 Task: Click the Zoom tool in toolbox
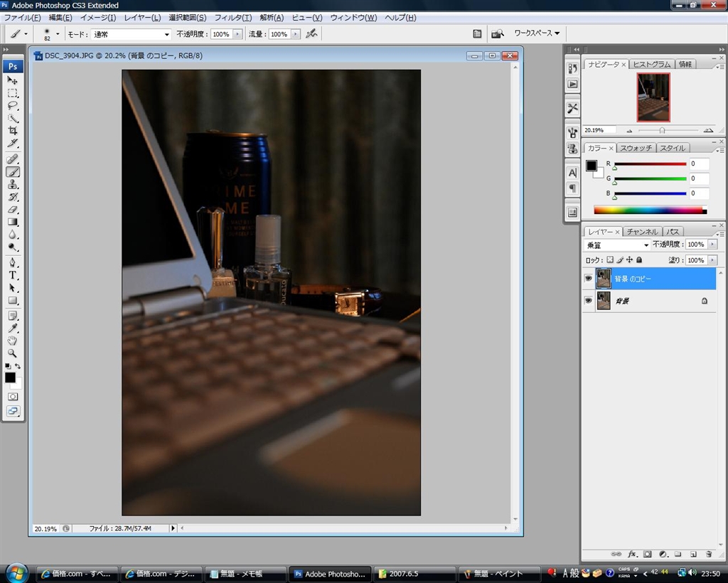coord(13,353)
